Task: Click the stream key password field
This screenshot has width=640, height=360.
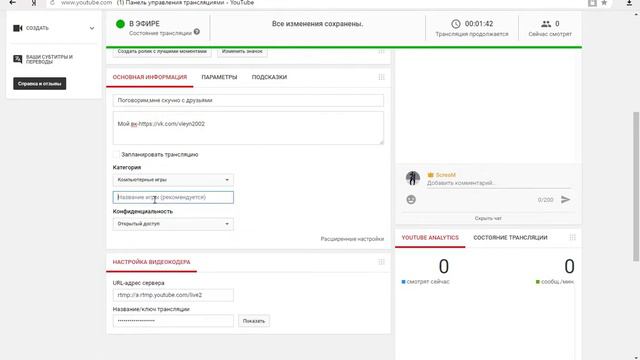Action: (x=173, y=321)
